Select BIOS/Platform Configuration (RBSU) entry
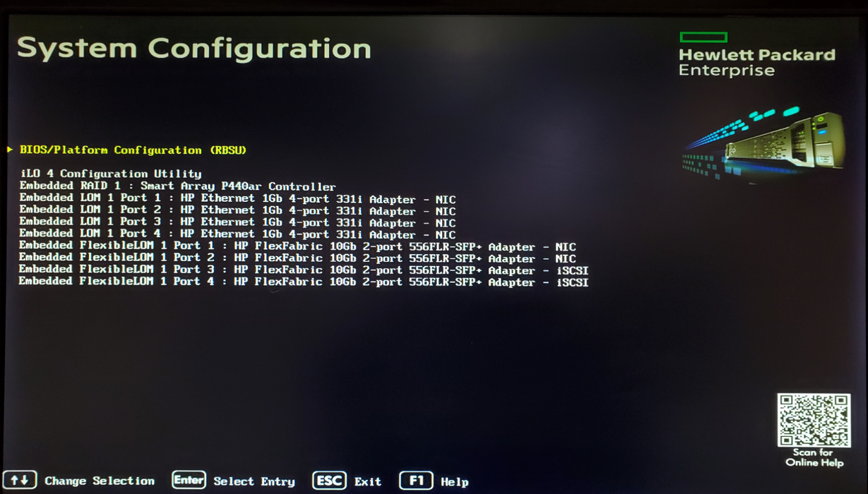 pyautogui.click(x=133, y=150)
